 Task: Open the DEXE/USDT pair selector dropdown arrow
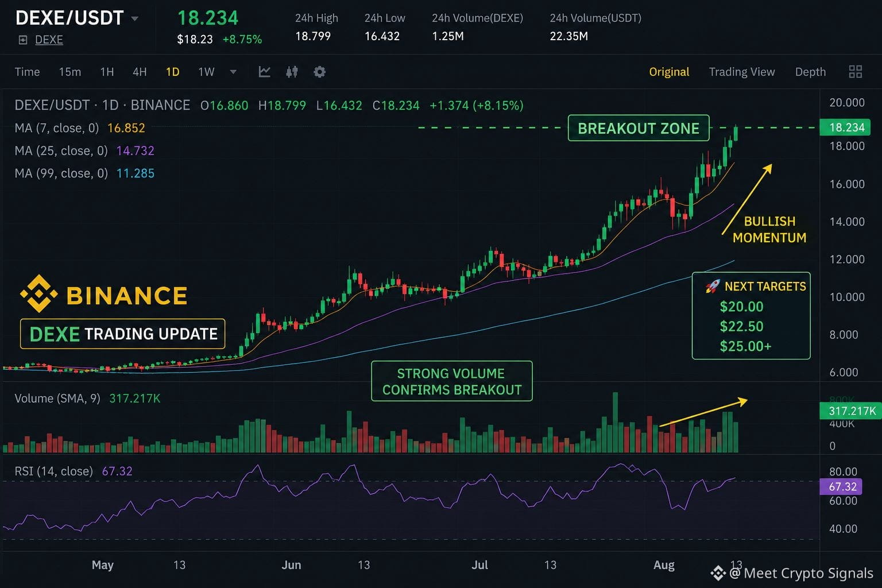coord(135,18)
